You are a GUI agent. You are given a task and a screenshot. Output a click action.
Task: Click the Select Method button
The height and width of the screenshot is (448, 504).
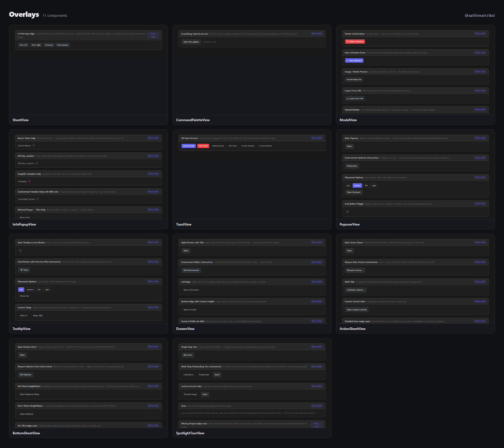point(26,414)
